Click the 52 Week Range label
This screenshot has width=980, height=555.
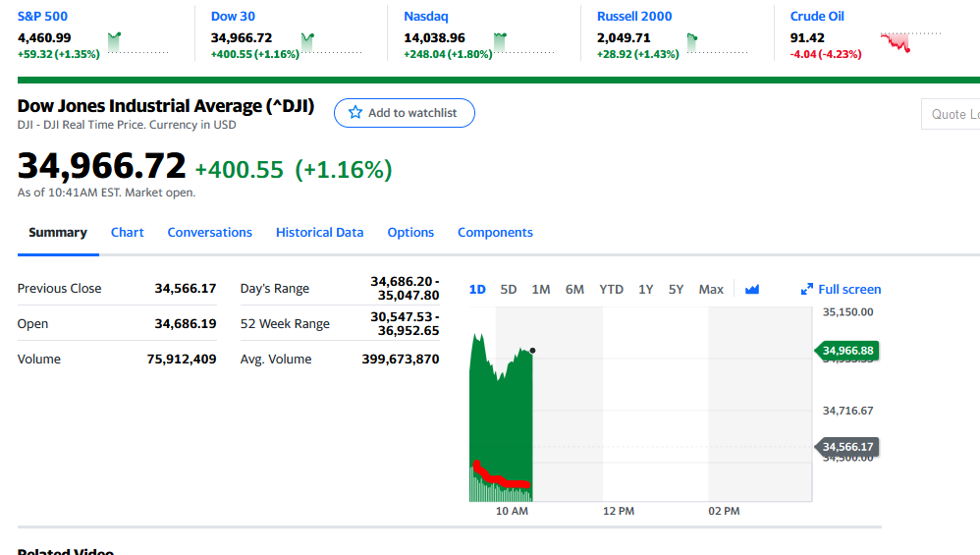coord(285,324)
